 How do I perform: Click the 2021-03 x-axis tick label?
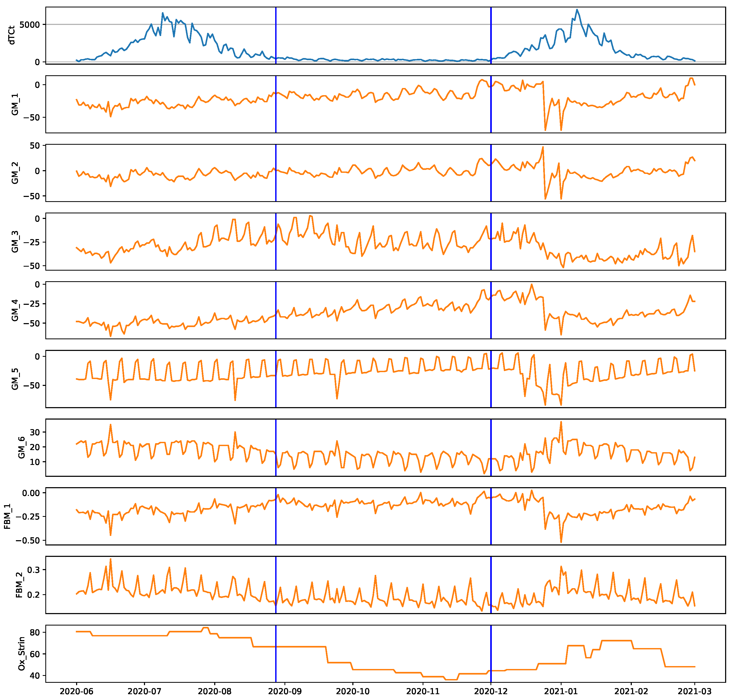click(694, 692)
